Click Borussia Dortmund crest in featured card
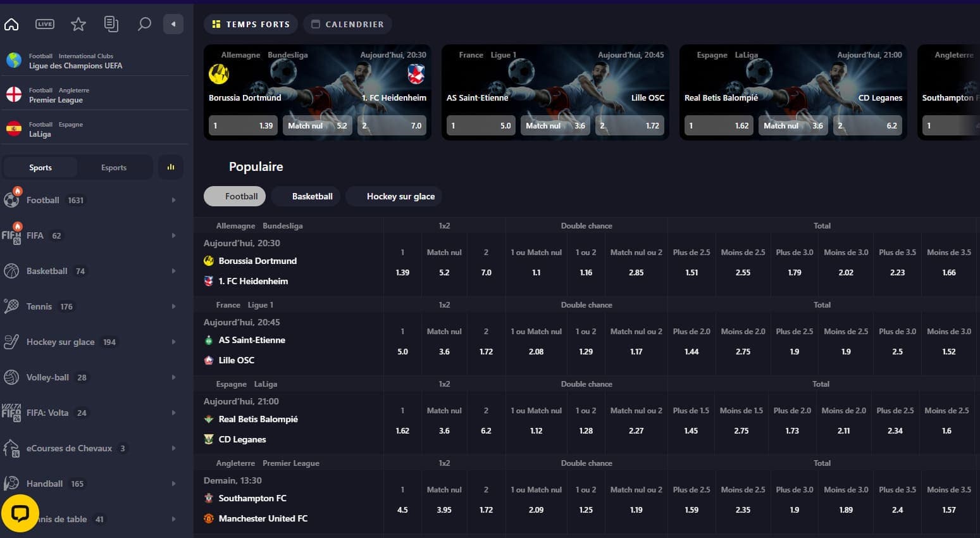The image size is (980, 538). pos(219,74)
